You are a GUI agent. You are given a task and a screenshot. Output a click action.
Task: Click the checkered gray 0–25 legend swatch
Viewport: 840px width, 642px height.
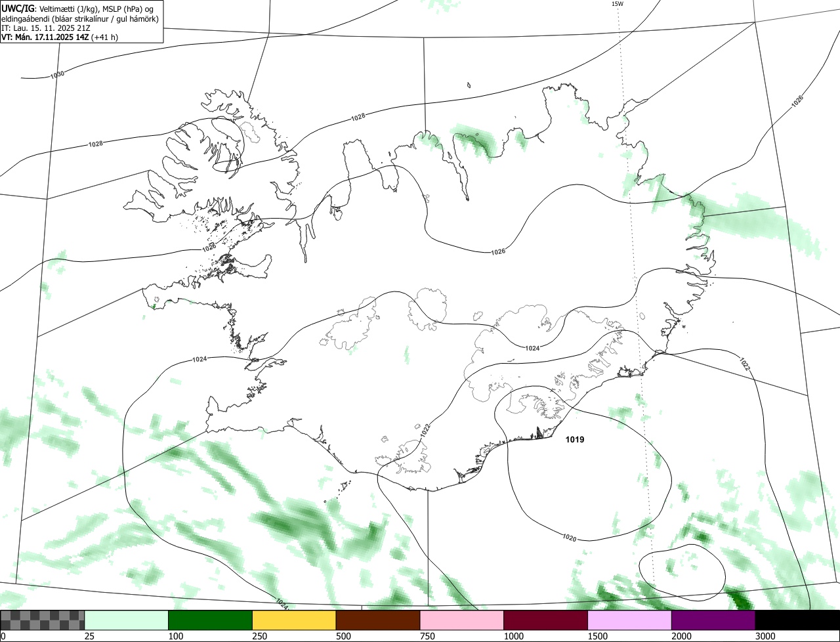click(43, 620)
